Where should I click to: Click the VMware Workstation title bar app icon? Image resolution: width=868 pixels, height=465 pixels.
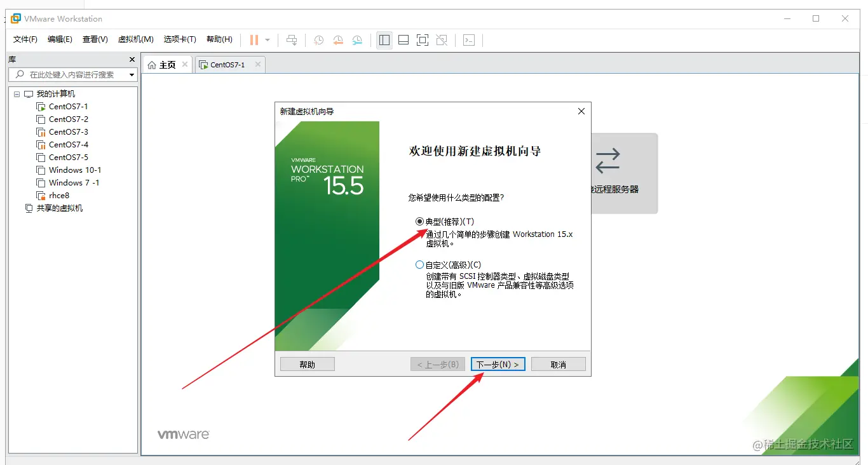(x=15, y=18)
